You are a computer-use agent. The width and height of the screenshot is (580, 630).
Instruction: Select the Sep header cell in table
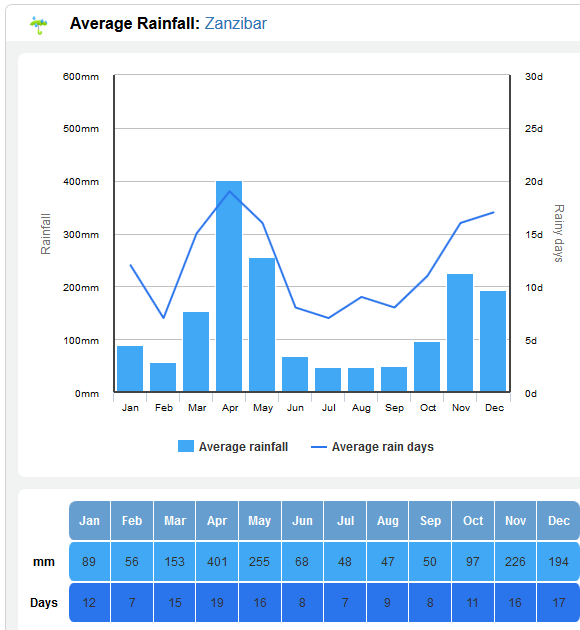(x=431, y=520)
